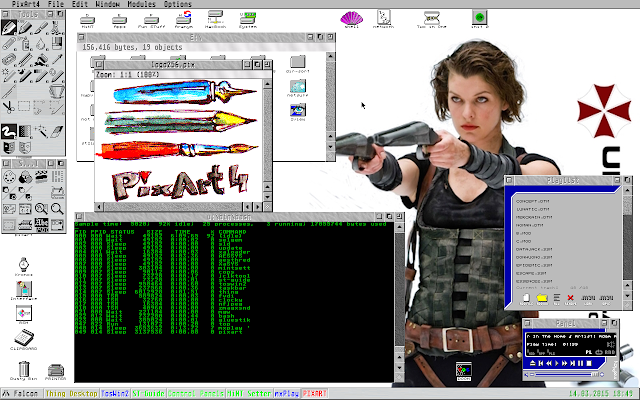The height and width of the screenshot is (400, 640).
Task: Select the paint roller tool
Action: tap(41, 60)
